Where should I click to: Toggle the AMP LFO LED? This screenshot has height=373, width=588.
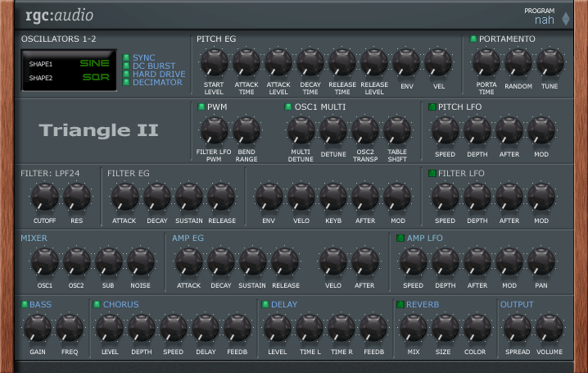coord(400,238)
